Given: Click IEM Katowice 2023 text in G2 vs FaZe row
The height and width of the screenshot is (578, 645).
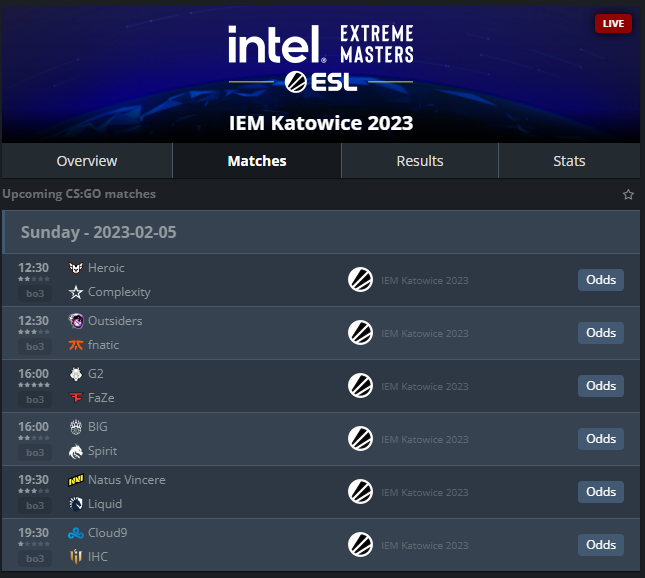Looking at the screenshot, I should (x=425, y=387).
